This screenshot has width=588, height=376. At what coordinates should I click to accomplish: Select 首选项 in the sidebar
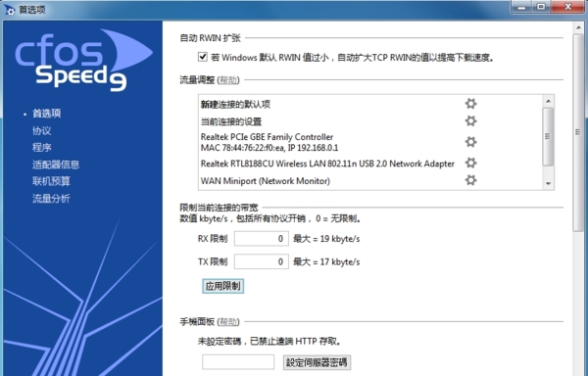(x=46, y=114)
